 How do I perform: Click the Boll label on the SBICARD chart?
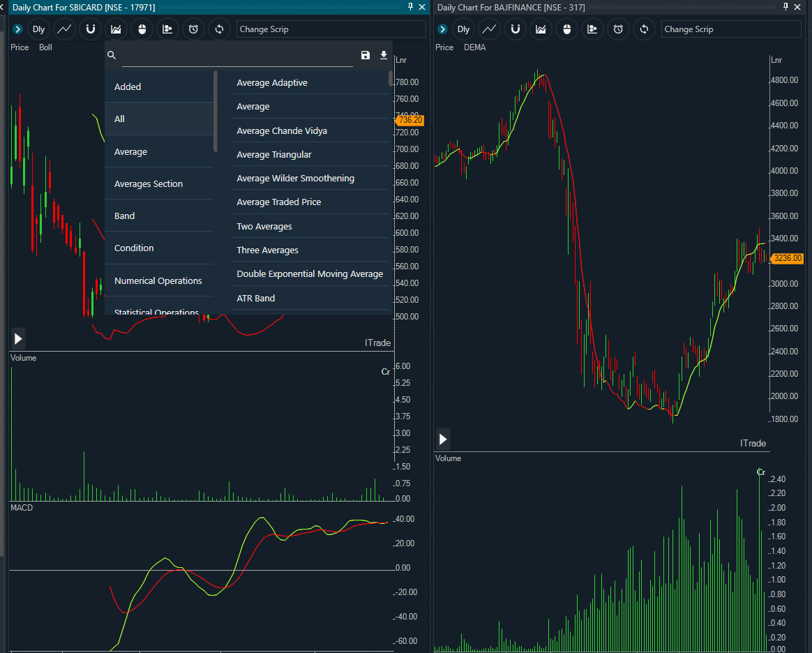point(45,47)
